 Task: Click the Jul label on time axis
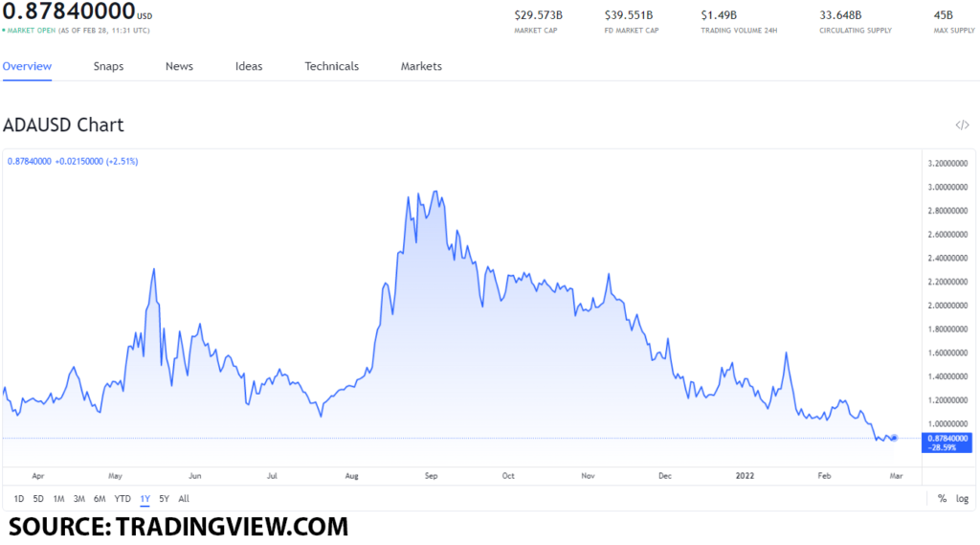pos(272,476)
